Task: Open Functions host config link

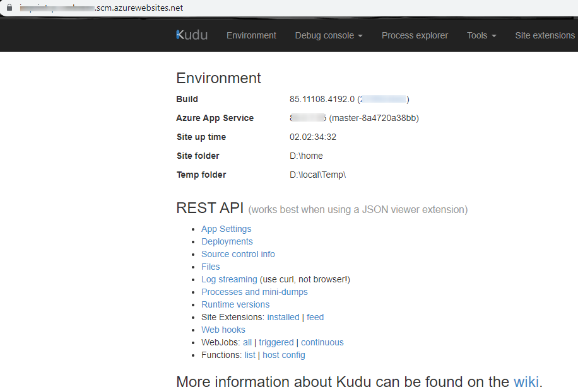Action: [284, 355]
